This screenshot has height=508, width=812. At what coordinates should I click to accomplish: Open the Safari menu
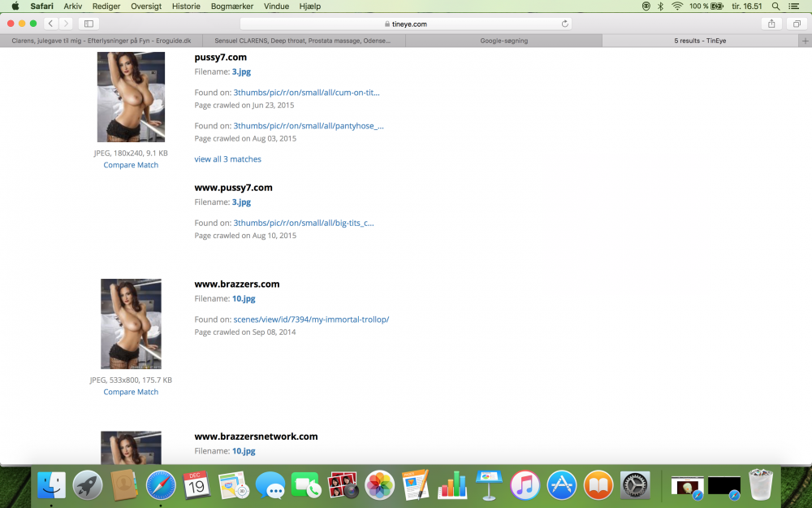pyautogui.click(x=41, y=7)
